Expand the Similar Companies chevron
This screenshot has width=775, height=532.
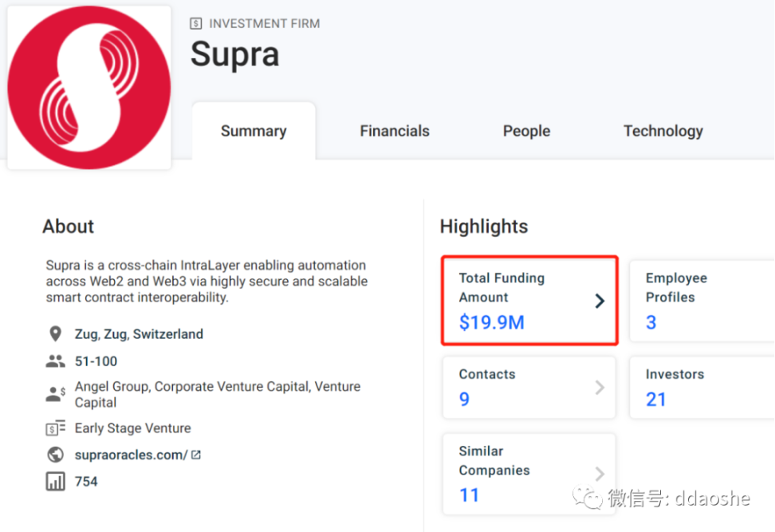[600, 474]
